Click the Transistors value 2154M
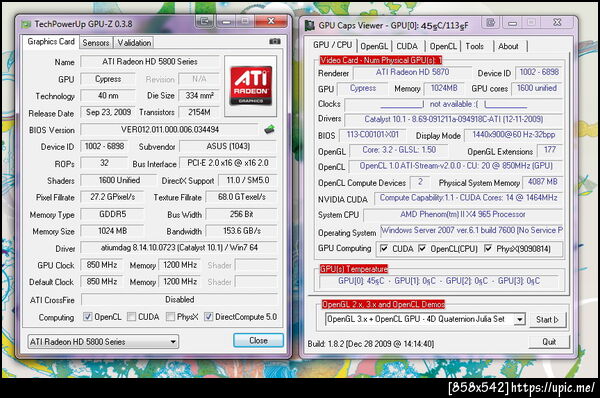 click(x=199, y=113)
